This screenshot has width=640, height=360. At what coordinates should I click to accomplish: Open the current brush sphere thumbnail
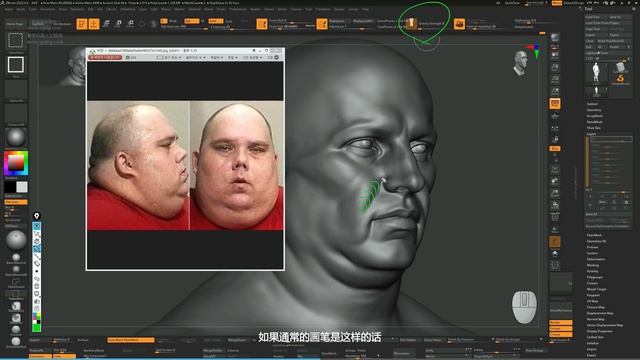click(16, 240)
